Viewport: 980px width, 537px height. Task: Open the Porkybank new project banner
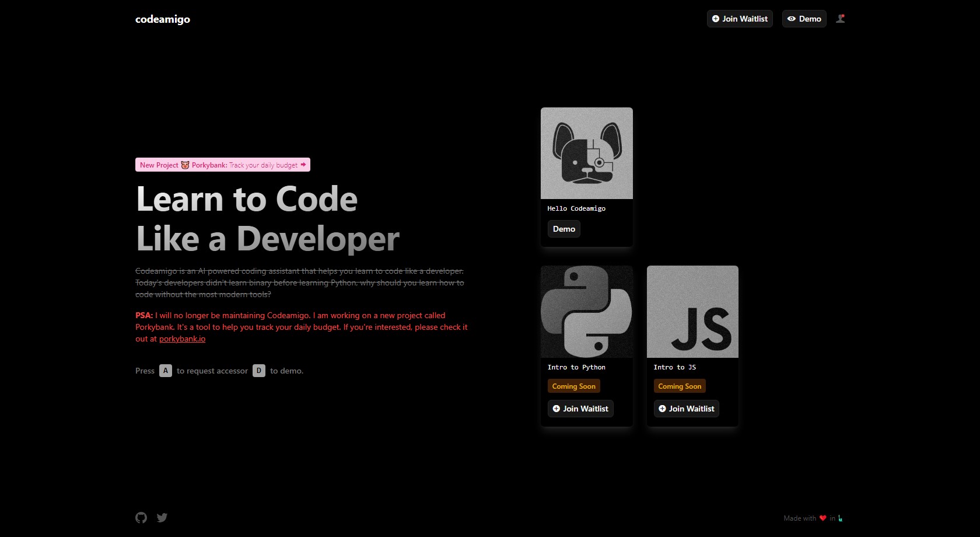point(223,165)
